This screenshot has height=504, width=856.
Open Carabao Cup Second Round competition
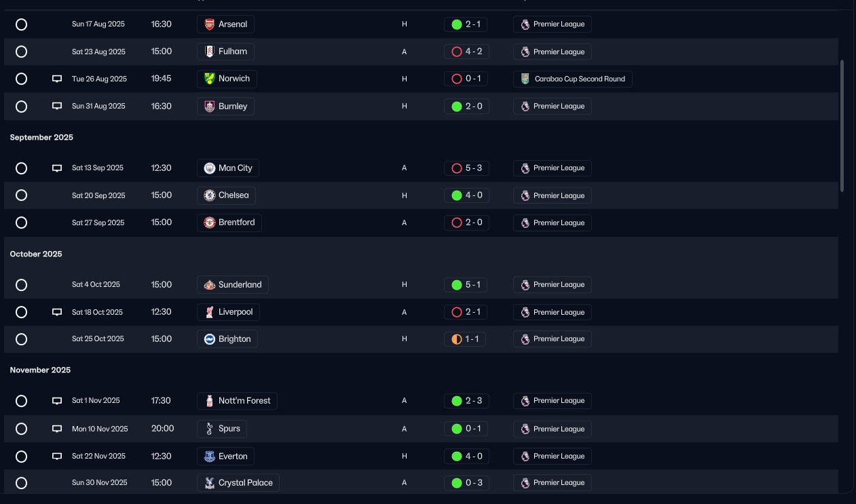tap(573, 79)
